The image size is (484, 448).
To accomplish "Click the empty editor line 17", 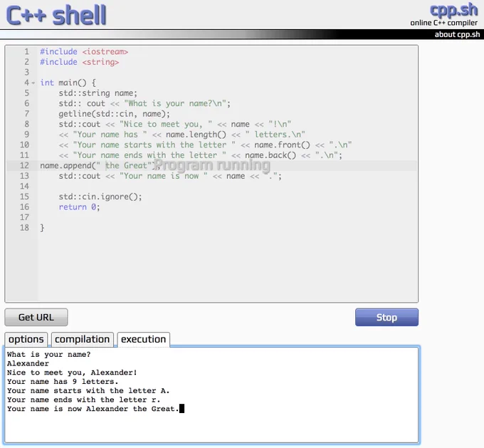I will tap(228, 217).
